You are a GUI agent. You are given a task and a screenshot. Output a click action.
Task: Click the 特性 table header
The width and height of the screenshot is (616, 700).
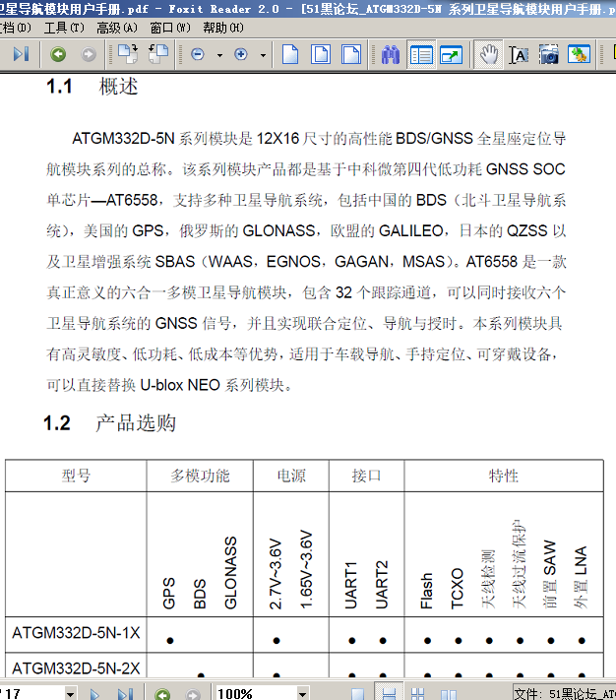click(x=504, y=476)
